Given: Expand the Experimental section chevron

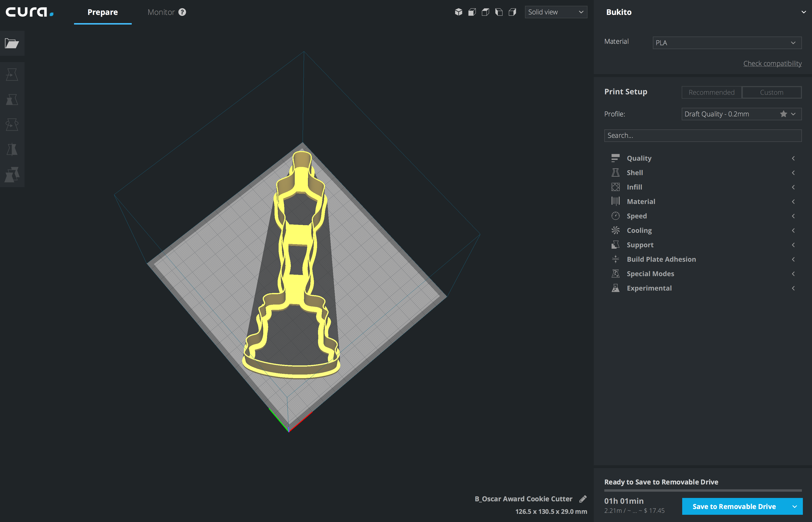Looking at the screenshot, I should [793, 288].
